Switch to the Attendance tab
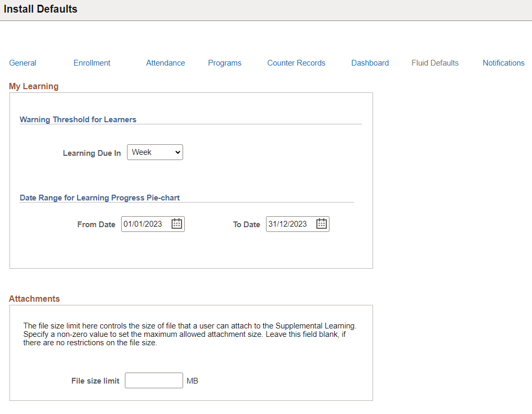The image size is (532, 414). (x=166, y=63)
